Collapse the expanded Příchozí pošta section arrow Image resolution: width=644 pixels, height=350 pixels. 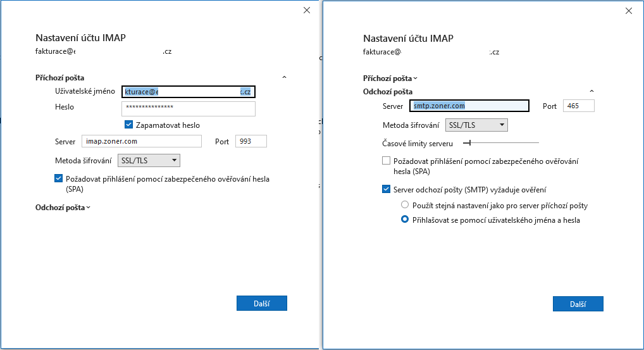pos(284,77)
